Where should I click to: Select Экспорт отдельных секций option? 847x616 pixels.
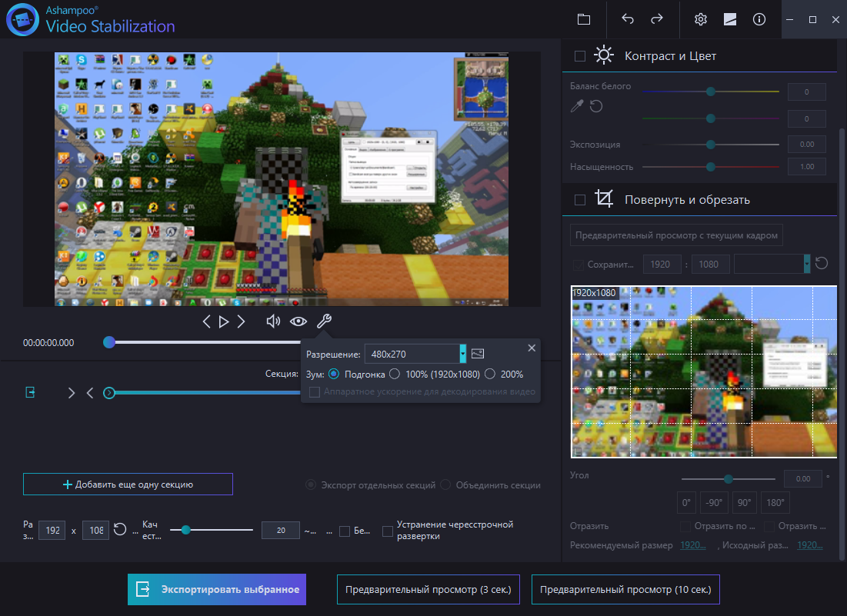(x=311, y=484)
